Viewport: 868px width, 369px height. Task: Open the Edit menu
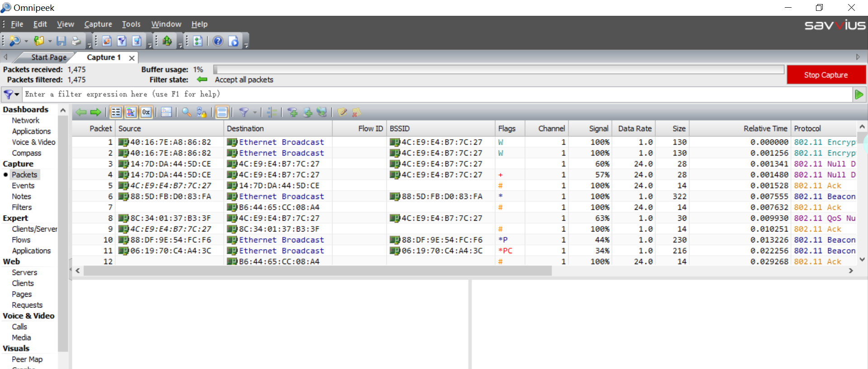point(40,24)
